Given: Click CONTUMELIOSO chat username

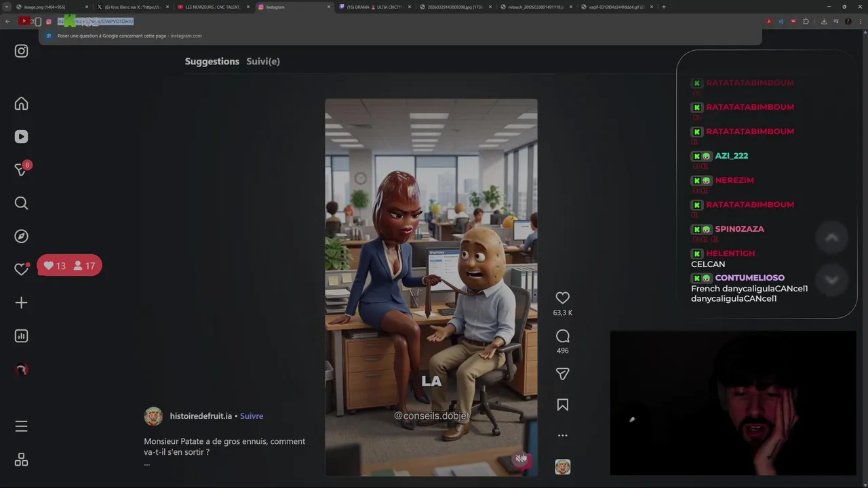Looking at the screenshot, I should [749, 278].
